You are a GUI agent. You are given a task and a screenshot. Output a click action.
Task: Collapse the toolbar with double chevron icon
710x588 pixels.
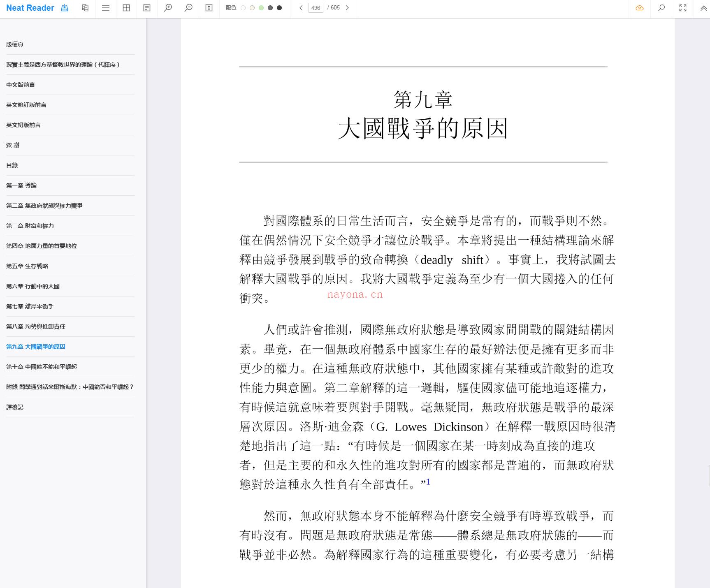704,8
